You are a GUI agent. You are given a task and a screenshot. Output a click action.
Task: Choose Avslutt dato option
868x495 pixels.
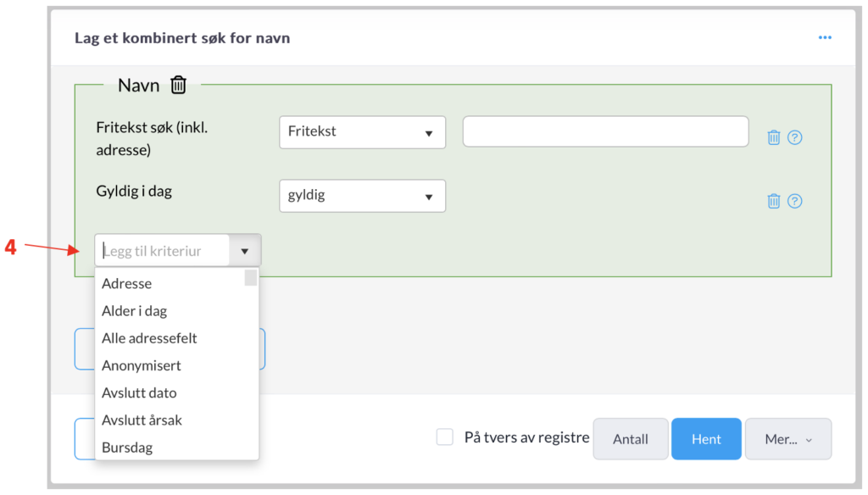click(x=139, y=392)
